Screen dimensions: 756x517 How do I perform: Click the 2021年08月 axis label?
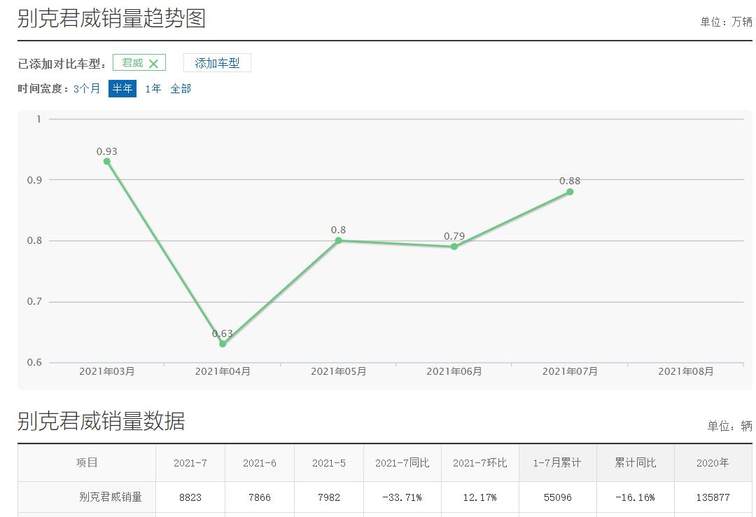(x=686, y=371)
